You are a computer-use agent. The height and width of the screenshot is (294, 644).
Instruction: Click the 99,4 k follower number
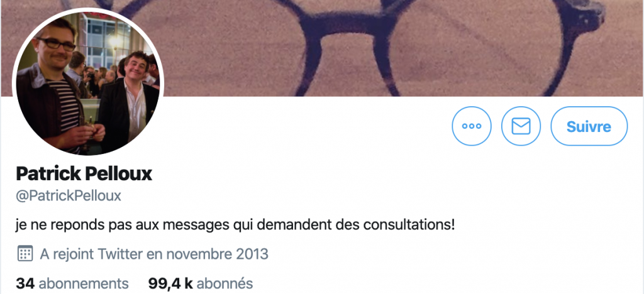(x=170, y=283)
